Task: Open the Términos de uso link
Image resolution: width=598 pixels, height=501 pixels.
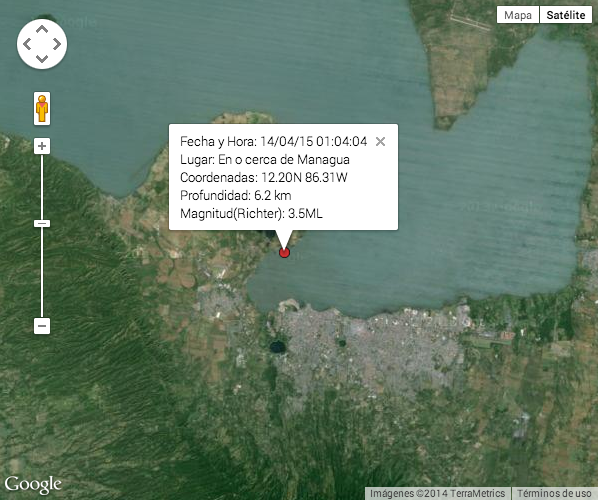Action: [554, 493]
